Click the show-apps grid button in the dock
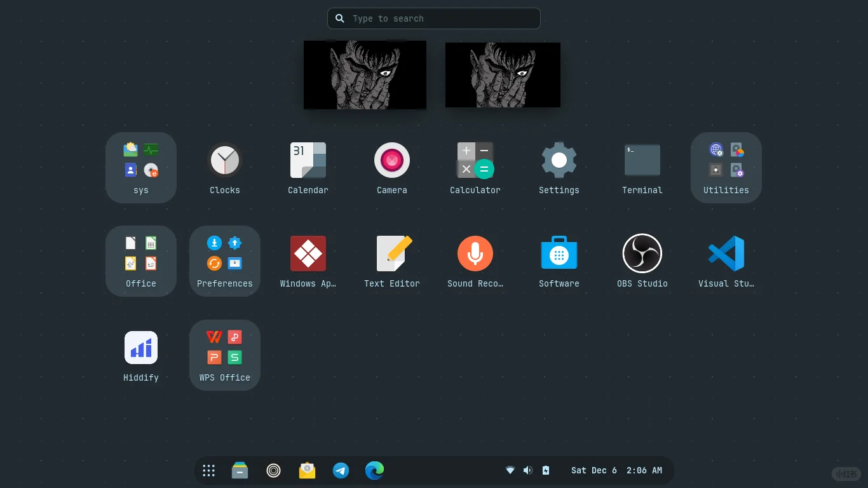Screen dimensions: 868x488 pyautogui.click(x=208, y=471)
